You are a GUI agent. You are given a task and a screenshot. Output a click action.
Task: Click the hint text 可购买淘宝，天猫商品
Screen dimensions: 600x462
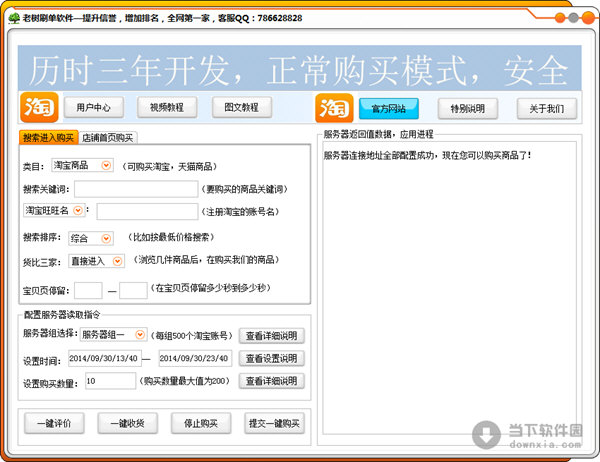coord(170,166)
